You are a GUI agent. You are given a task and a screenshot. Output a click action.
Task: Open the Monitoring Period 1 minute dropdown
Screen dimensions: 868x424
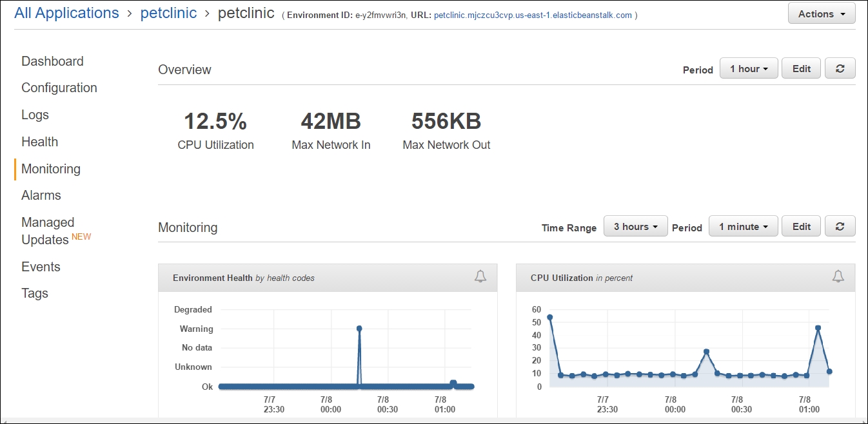743,226
